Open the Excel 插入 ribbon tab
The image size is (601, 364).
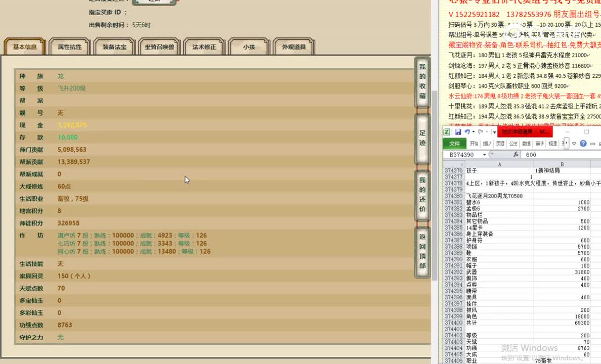pos(487,143)
